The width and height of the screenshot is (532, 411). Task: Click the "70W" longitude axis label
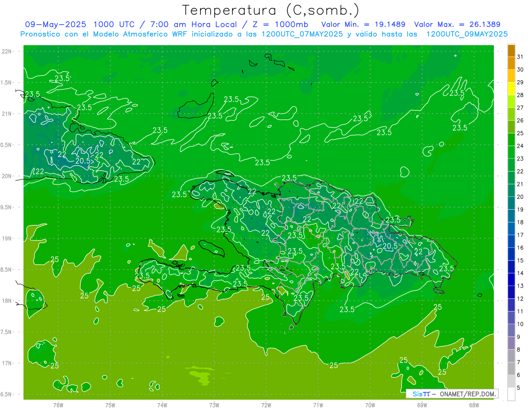pos(370,405)
